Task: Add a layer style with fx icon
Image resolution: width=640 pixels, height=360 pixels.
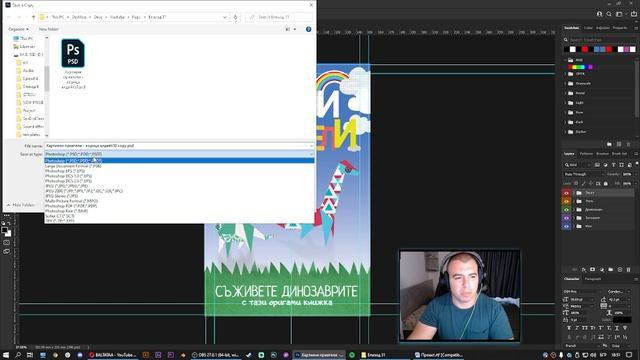Action: click(x=584, y=270)
